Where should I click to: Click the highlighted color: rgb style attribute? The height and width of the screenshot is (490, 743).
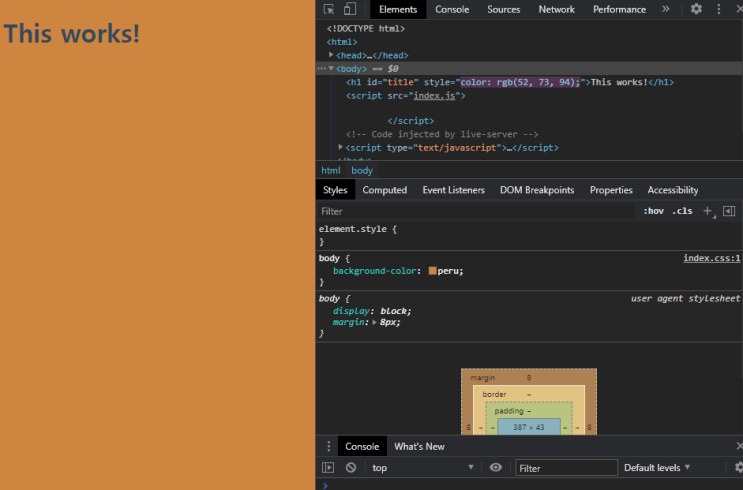(x=520, y=82)
